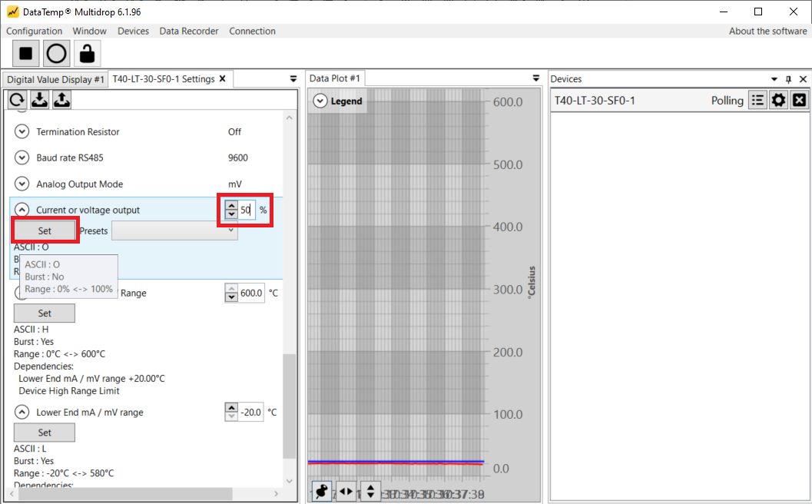Click the refresh settings icon
Image resolution: width=812 pixels, height=504 pixels.
[x=17, y=99]
